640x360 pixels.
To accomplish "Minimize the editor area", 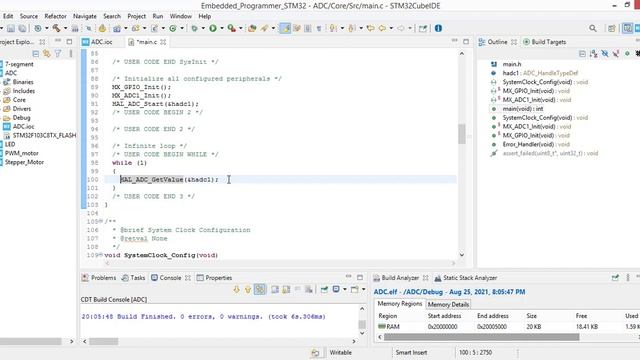I will click(x=455, y=41).
